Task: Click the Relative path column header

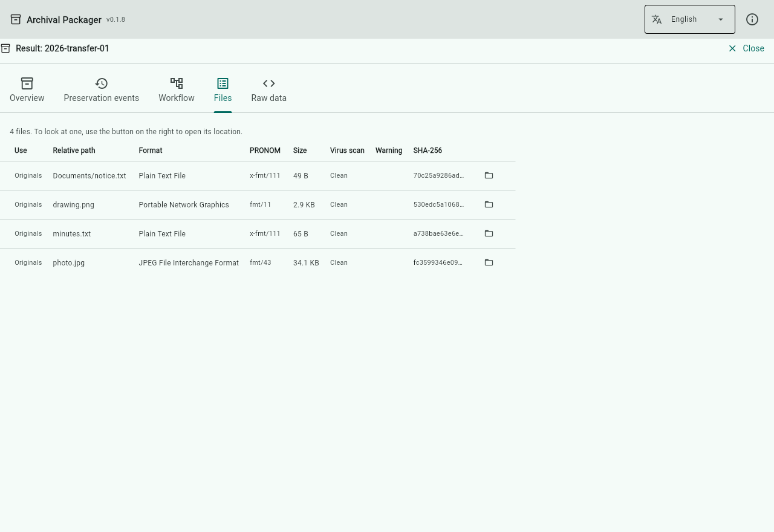Action: pos(74,151)
